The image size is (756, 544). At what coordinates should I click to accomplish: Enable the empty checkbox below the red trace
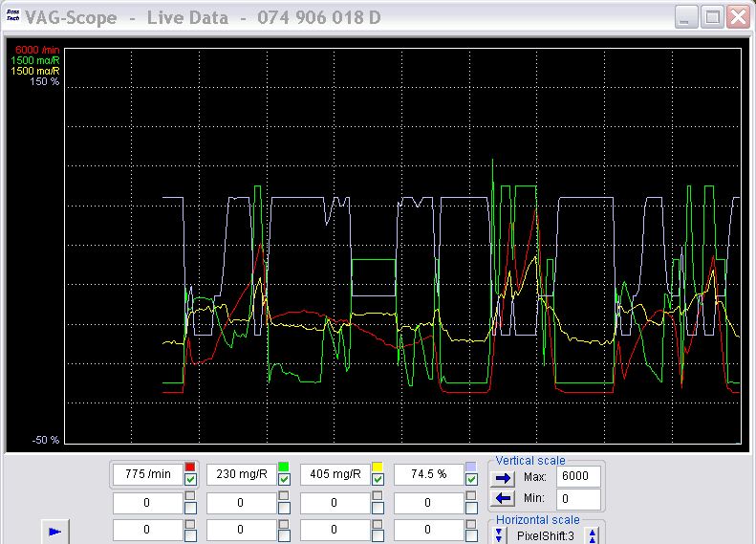coord(190,508)
